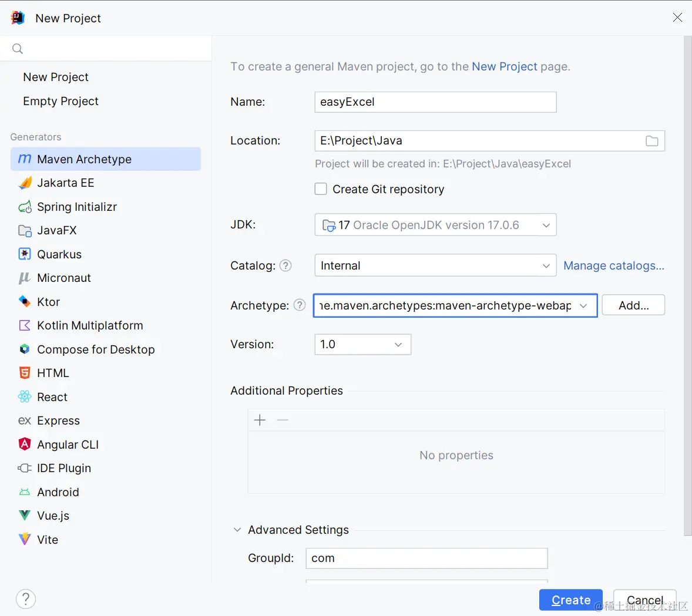The width and height of the screenshot is (692, 616).
Task: Open dialog help button bottom-left
Action: [x=26, y=599]
